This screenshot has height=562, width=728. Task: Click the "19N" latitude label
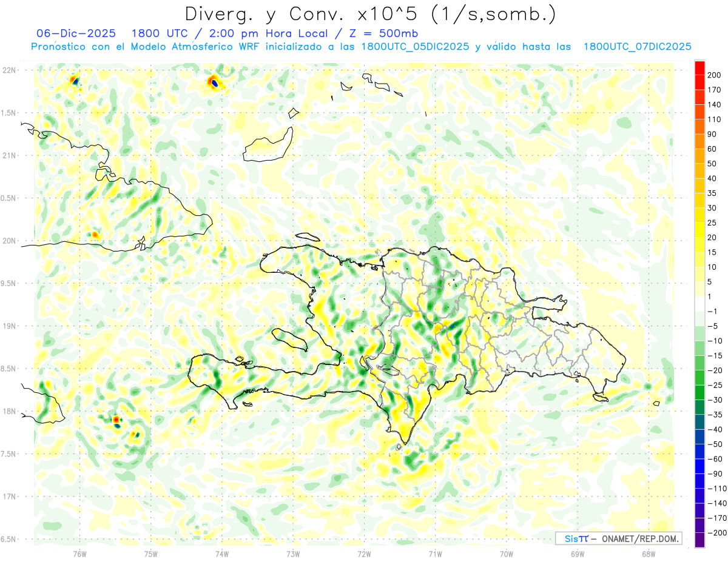[9, 326]
